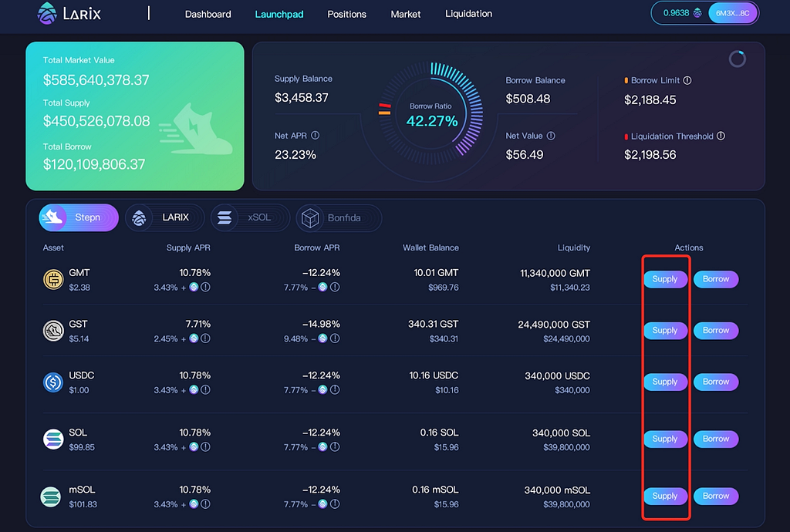Open the Positions page
Screen dimensions: 790x532
tap(346, 14)
